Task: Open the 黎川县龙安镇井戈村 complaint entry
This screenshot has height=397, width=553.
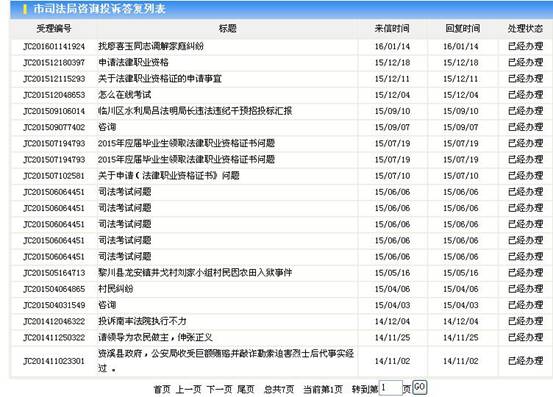Action: click(x=195, y=273)
